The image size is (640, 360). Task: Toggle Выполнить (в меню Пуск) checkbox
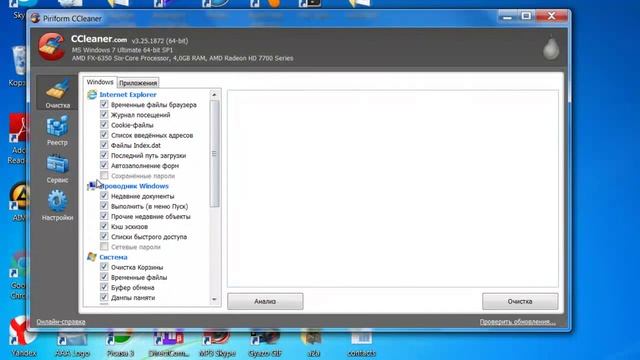[x=104, y=206]
